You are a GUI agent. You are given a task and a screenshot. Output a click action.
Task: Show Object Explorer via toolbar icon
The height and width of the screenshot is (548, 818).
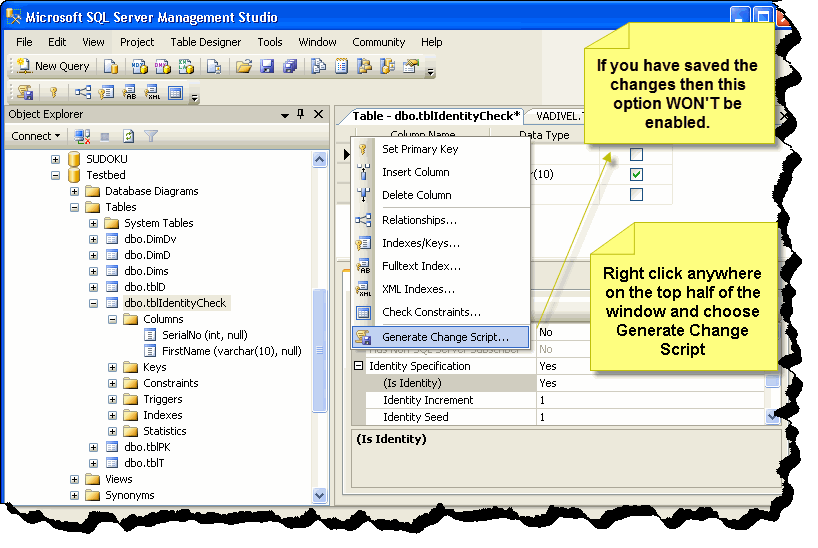(365, 66)
